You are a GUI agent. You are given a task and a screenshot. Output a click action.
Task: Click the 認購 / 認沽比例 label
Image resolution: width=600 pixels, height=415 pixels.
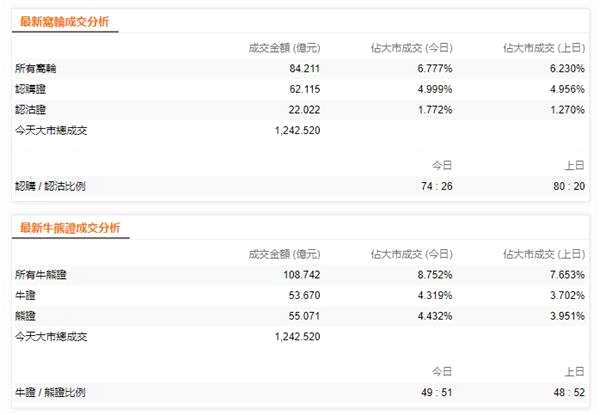(52, 186)
